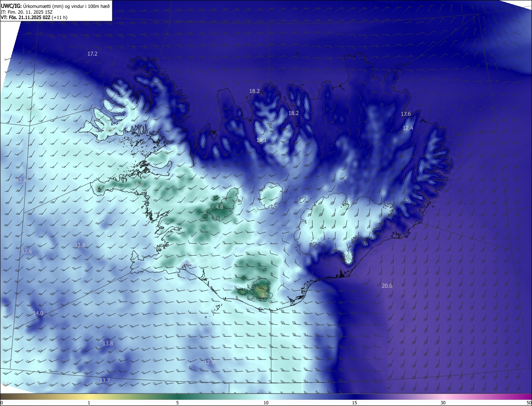Click the 17.6 value label on the map
Image resolution: width=532 pixels, height=406 pixels.
point(406,114)
